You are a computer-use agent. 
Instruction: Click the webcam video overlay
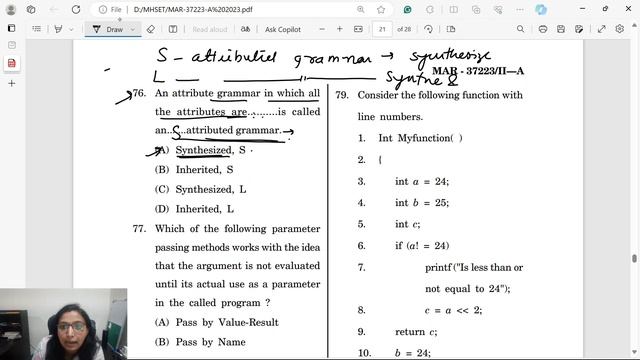click(63, 324)
